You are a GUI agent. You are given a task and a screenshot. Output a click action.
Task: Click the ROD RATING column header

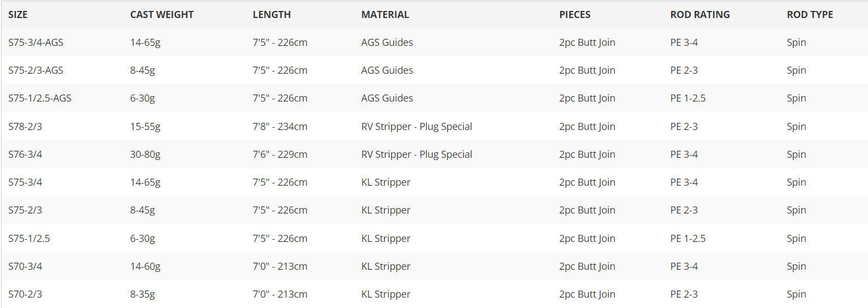(700, 15)
